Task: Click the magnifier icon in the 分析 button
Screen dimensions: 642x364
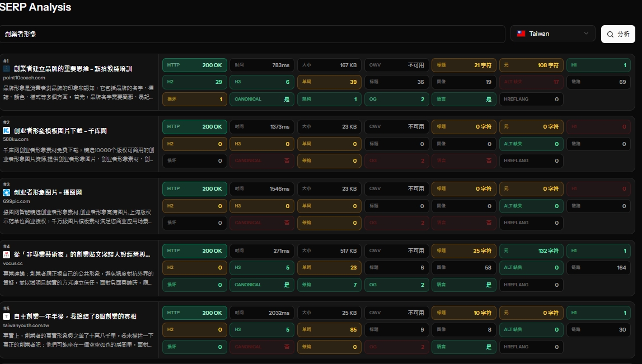Action: click(x=610, y=34)
